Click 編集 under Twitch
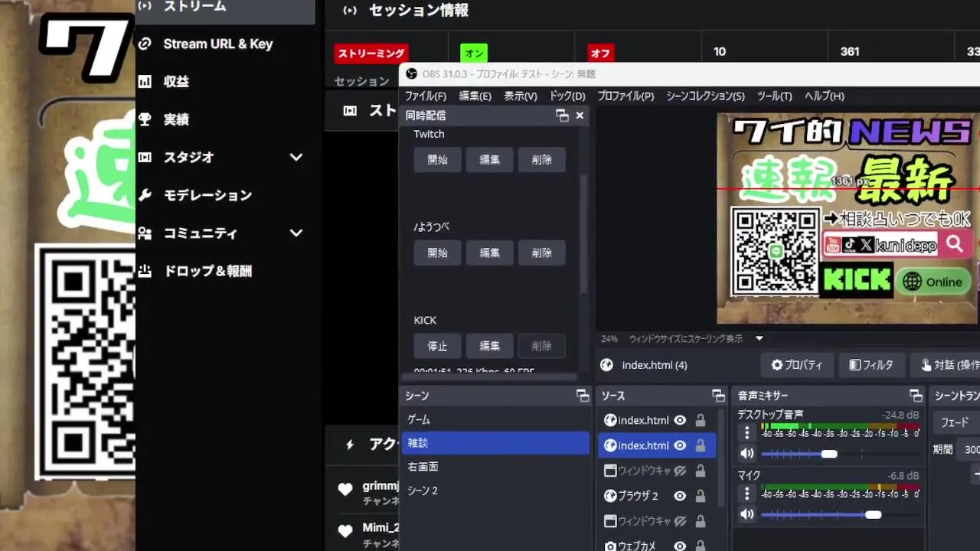The height and width of the screenshot is (551, 980). pyautogui.click(x=489, y=160)
